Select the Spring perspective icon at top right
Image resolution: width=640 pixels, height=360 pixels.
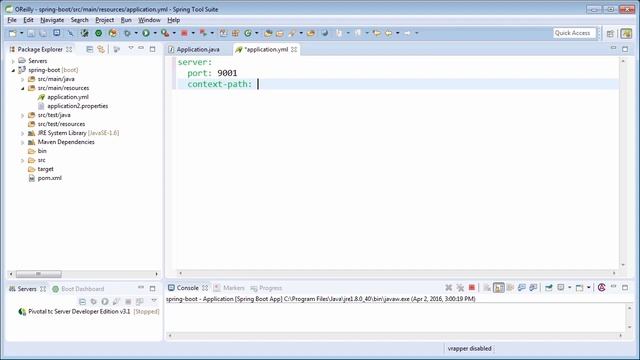click(x=626, y=33)
